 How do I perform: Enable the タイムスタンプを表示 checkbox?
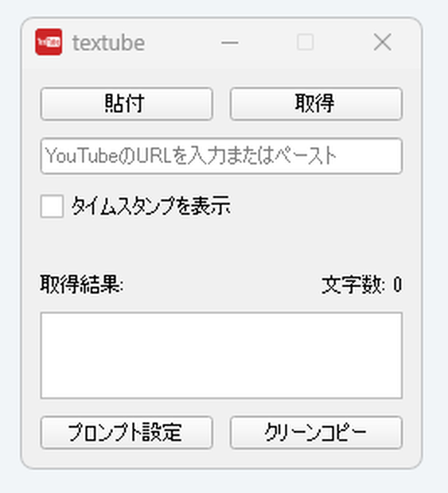[x=52, y=206]
